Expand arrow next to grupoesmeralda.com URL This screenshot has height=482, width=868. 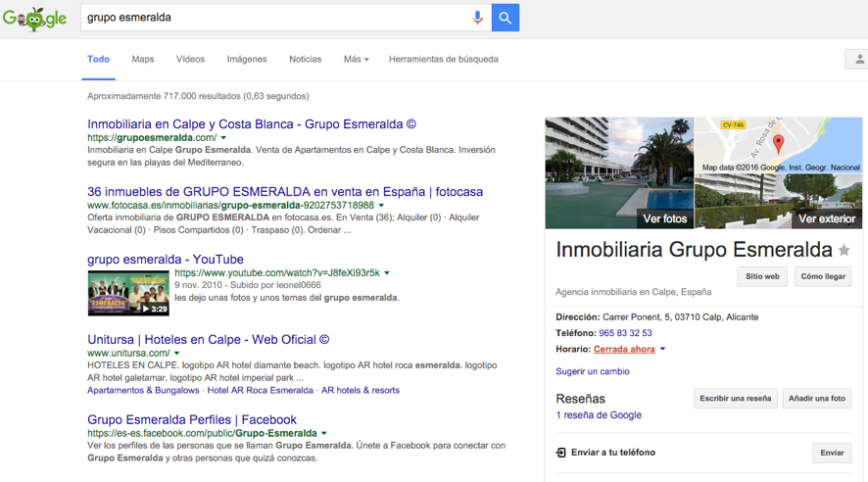223,138
